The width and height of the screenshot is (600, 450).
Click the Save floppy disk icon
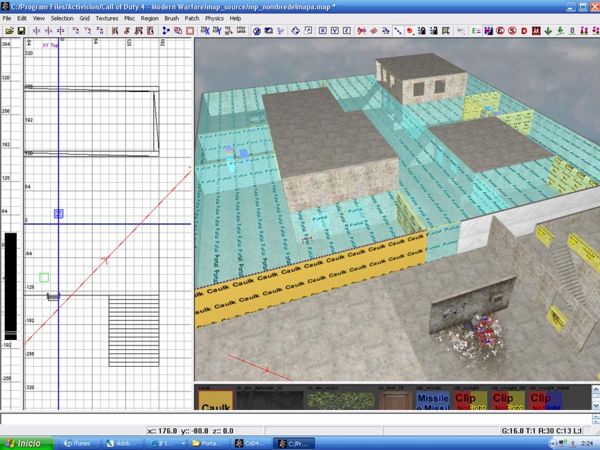click(x=21, y=31)
